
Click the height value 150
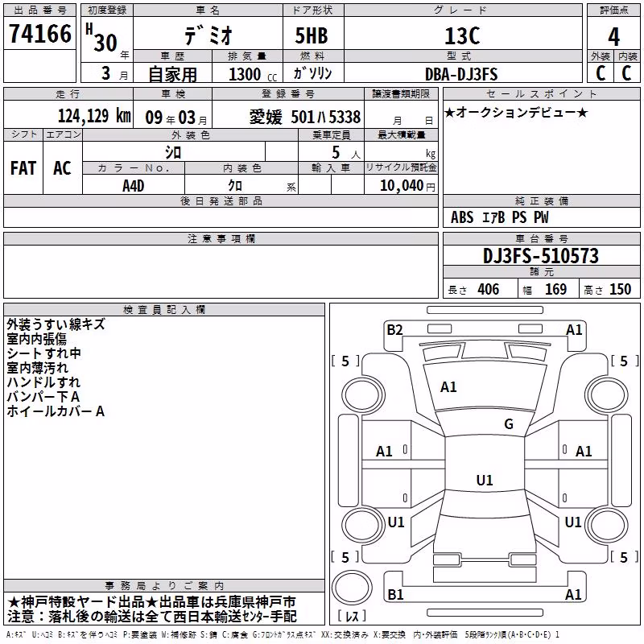[620, 290]
